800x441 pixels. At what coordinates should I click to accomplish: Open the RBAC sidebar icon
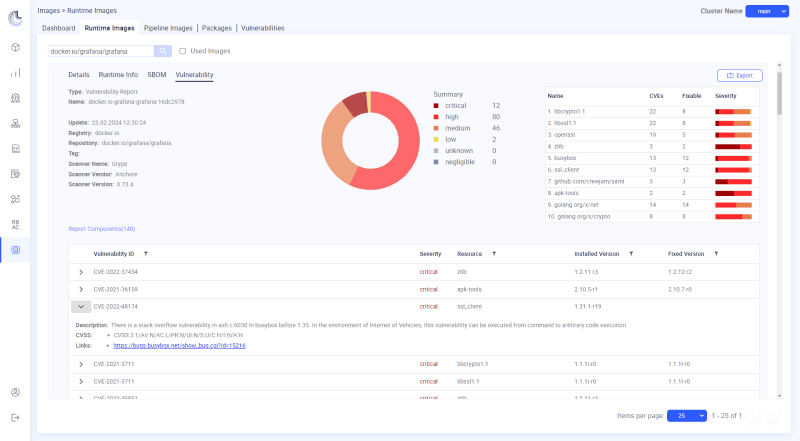click(x=15, y=225)
